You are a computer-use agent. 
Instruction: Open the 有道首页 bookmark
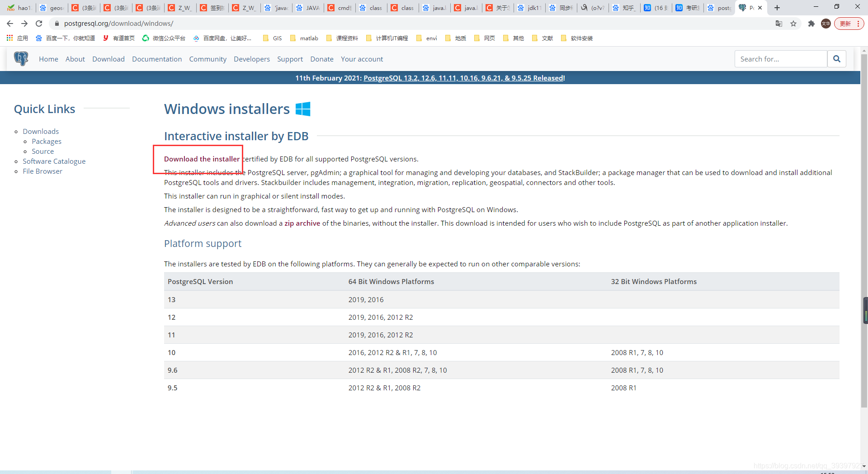click(119, 38)
